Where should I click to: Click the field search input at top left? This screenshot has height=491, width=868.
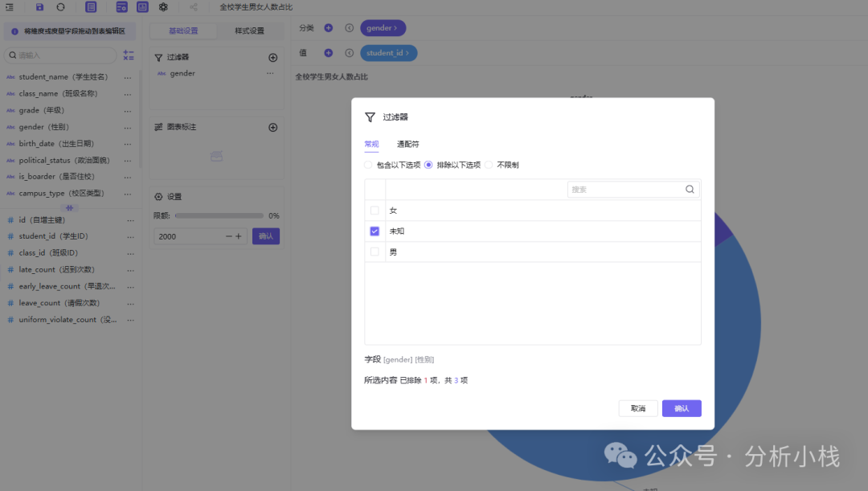coord(61,55)
